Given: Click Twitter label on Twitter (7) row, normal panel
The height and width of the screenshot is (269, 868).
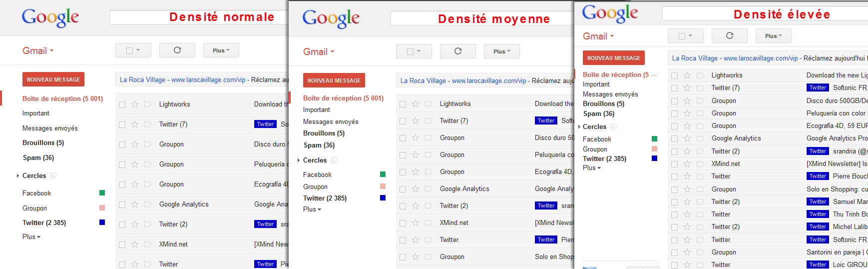Looking at the screenshot, I should click(265, 124).
